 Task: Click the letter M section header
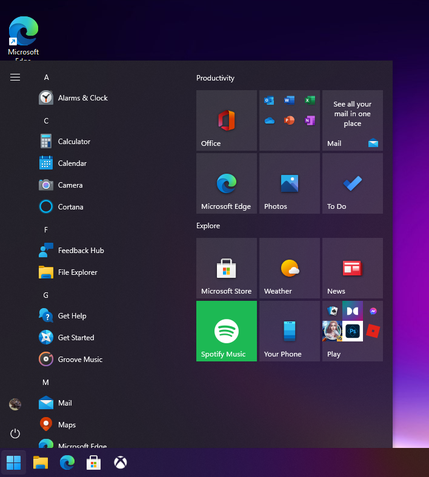(x=46, y=382)
